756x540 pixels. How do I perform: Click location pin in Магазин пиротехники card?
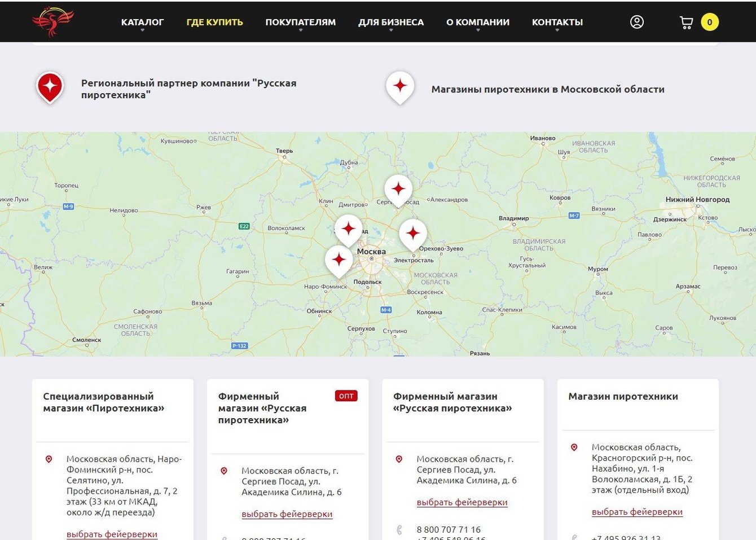[574, 447]
